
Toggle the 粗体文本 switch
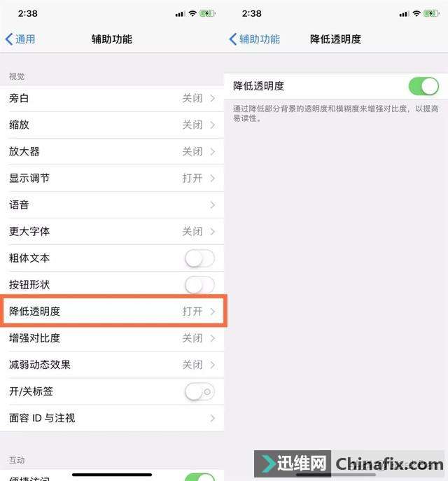tap(199, 258)
